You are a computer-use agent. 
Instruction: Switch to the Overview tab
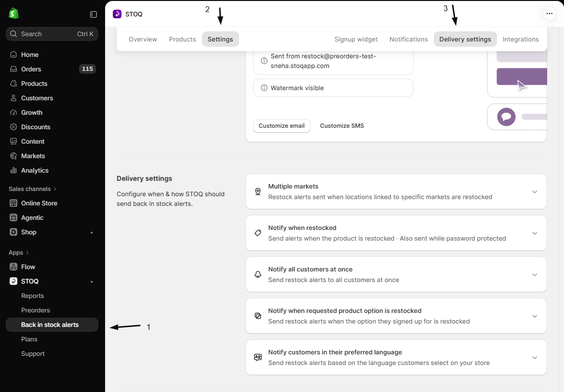click(143, 39)
